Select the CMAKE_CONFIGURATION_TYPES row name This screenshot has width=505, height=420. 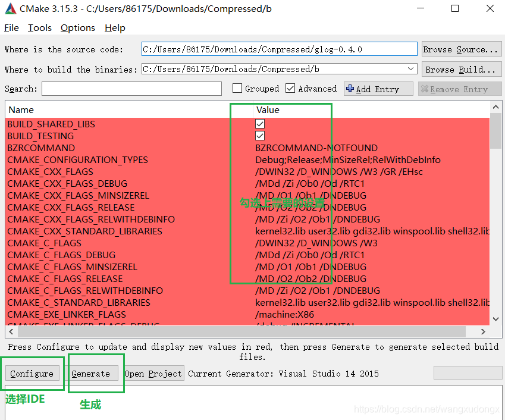tap(77, 160)
